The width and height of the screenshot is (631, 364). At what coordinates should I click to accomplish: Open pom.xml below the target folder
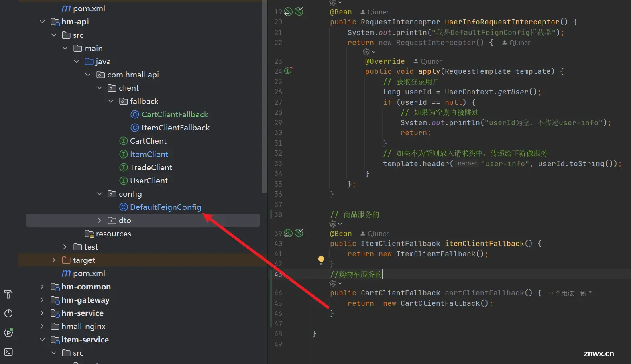(89, 273)
